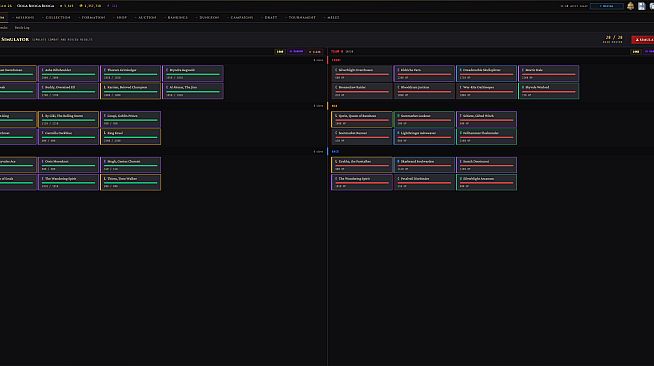Open the Melee tab

pos(333,18)
